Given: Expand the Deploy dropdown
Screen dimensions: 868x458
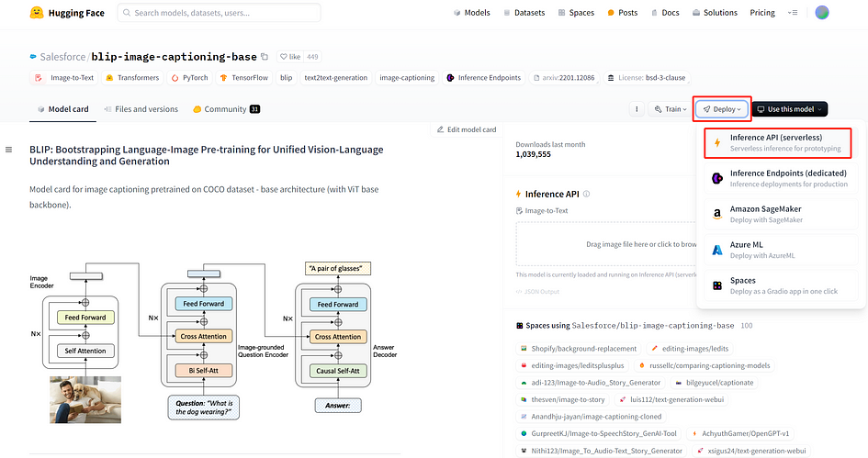Looking at the screenshot, I should pos(722,109).
